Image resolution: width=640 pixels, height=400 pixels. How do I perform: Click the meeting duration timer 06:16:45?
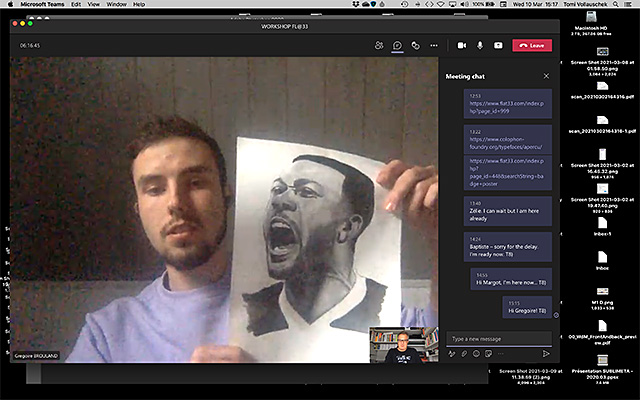point(30,45)
